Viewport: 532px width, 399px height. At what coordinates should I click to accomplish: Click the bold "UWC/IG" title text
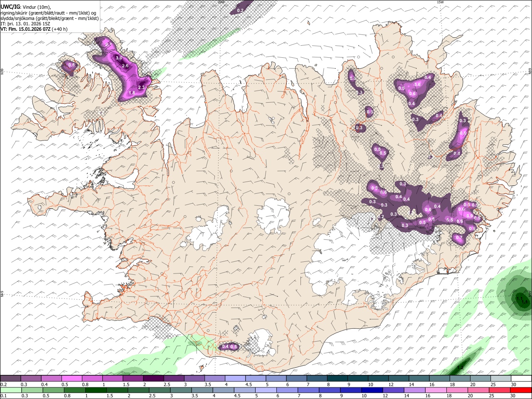click(10, 7)
